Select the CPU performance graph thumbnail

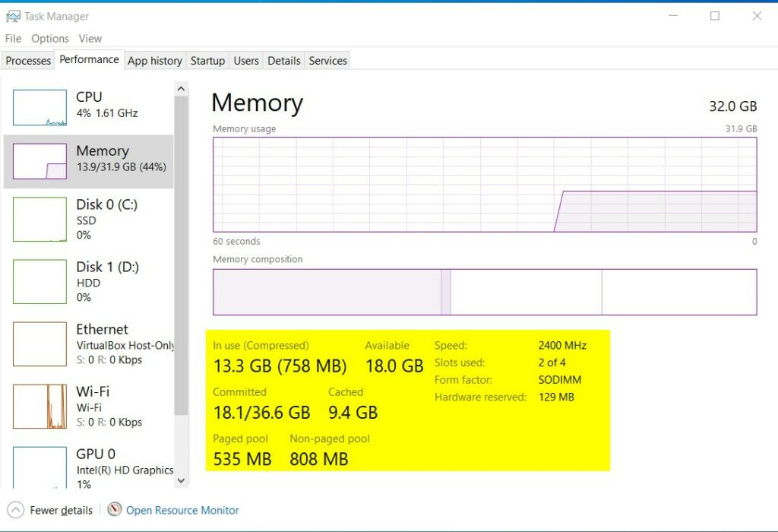click(40, 108)
